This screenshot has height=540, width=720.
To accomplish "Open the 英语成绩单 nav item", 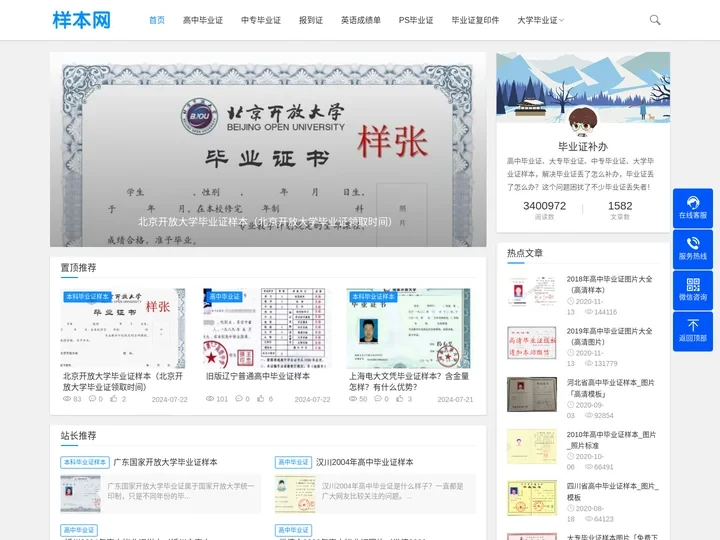I will click(x=360, y=20).
